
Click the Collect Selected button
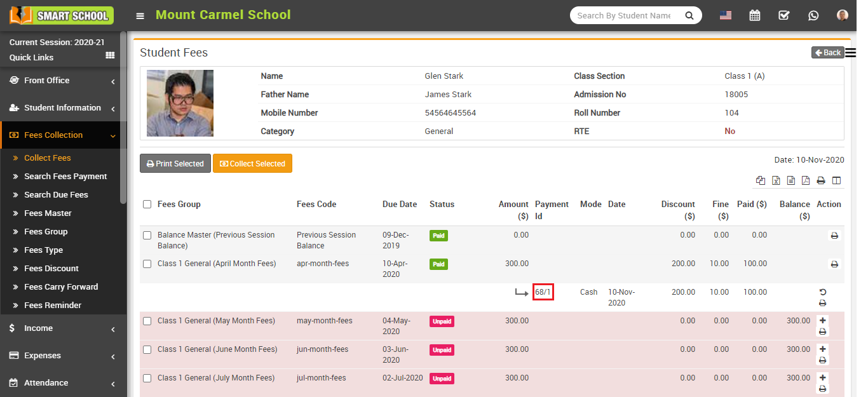point(252,163)
